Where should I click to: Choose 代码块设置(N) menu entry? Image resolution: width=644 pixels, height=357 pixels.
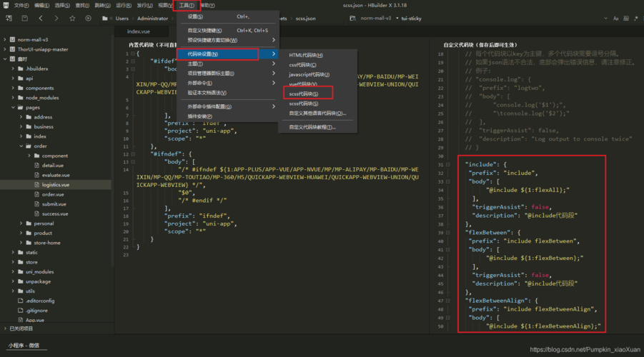(228, 54)
